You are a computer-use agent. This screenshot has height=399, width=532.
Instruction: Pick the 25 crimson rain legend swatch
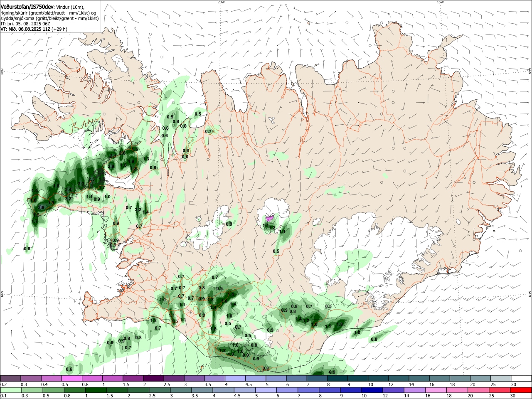click(499, 390)
